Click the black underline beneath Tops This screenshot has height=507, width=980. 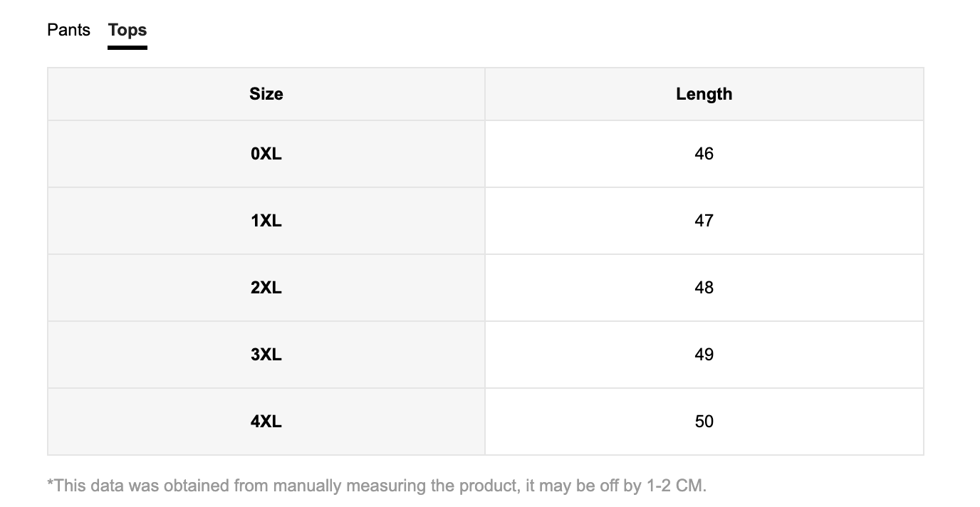click(x=127, y=48)
